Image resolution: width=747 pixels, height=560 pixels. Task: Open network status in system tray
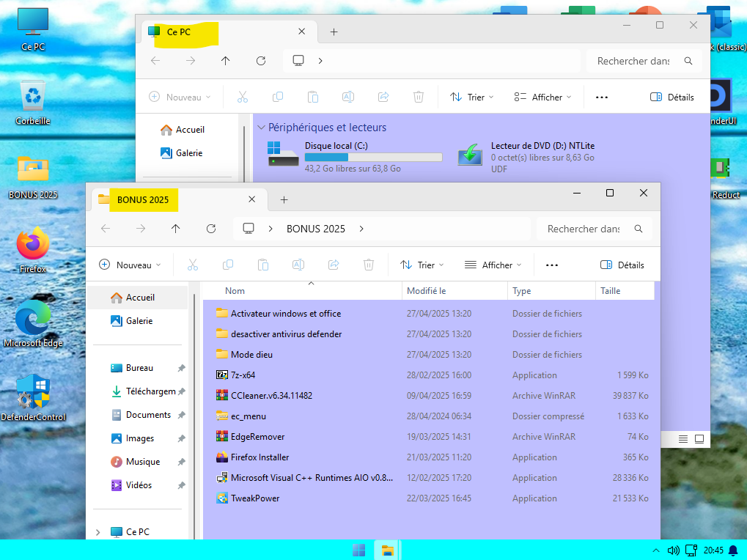click(691, 550)
